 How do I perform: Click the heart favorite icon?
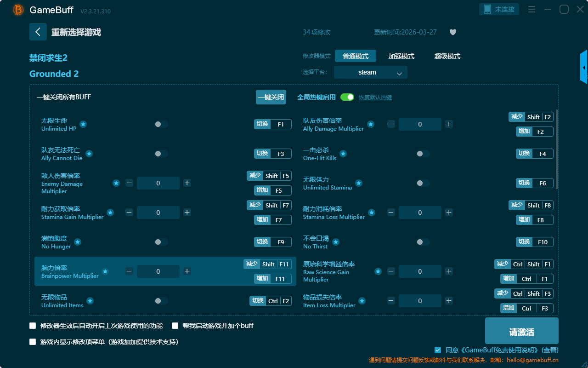tap(452, 32)
